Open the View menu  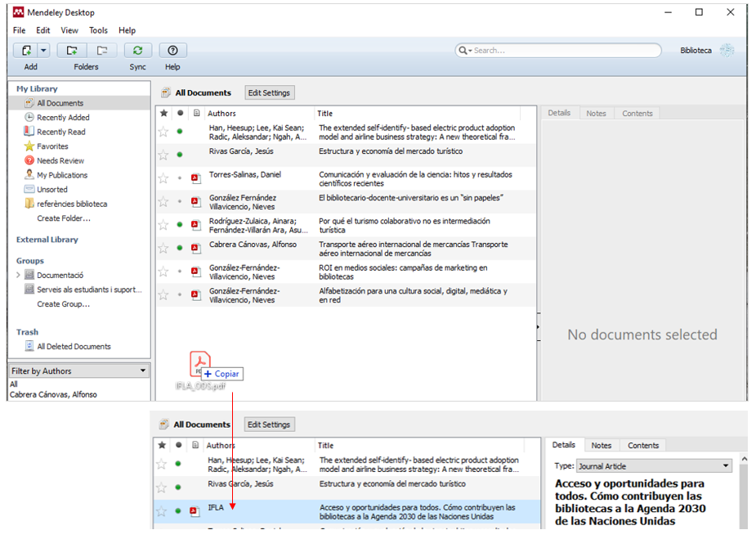click(x=69, y=30)
